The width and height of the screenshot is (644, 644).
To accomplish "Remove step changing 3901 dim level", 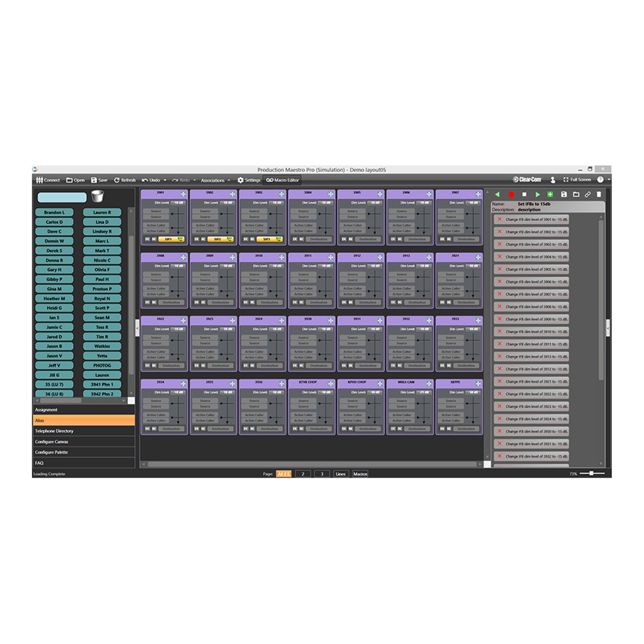I will [499, 219].
